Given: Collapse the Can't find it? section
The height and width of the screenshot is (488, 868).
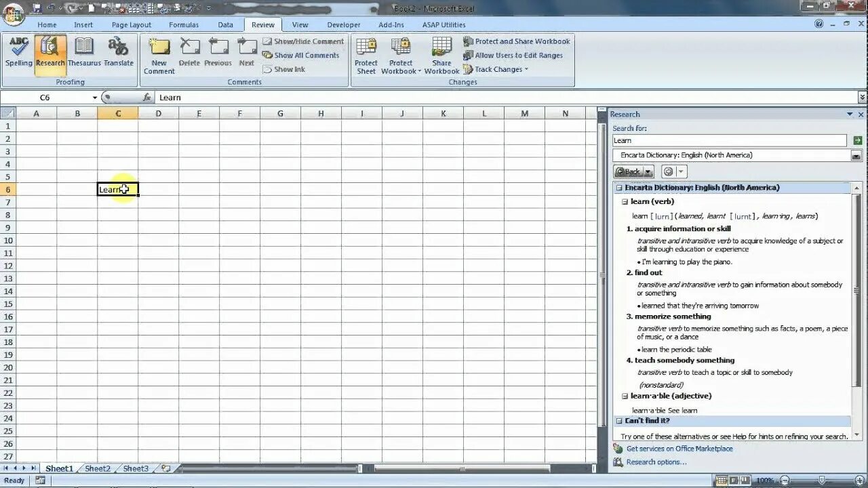Looking at the screenshot, I should [618, 421].
